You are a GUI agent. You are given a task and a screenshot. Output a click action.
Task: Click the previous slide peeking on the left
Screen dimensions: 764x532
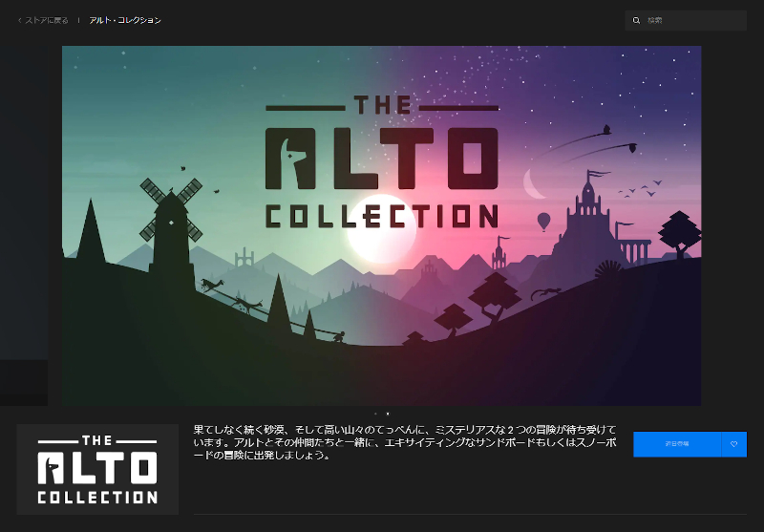[24, 225]
